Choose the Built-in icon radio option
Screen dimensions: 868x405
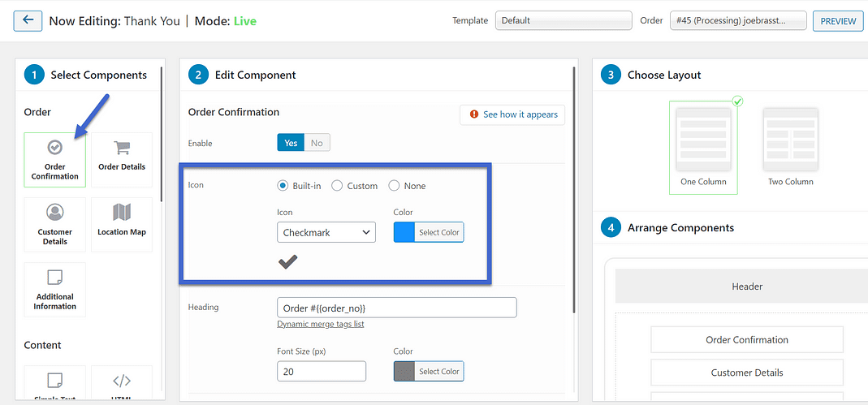pos(283,186)
